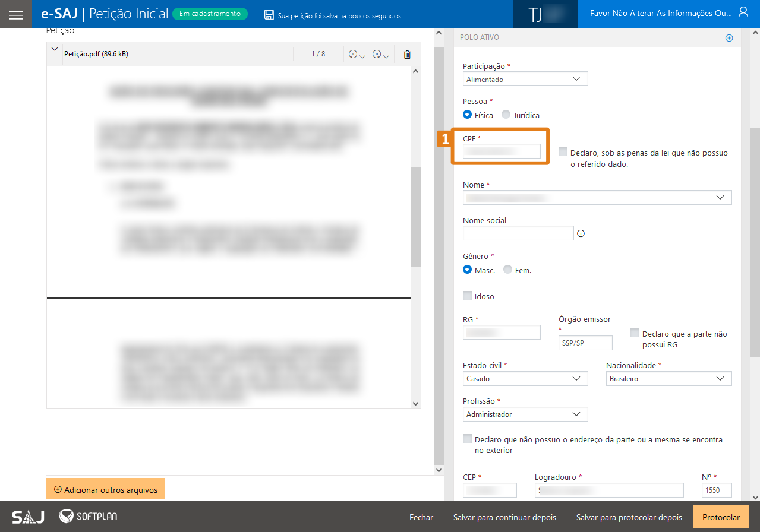Image resolution: width=760 pixels, height=532 pixels.
Task: Delete the Petição.pdf file
Action: pyautogui.click(x=407, y=55)
